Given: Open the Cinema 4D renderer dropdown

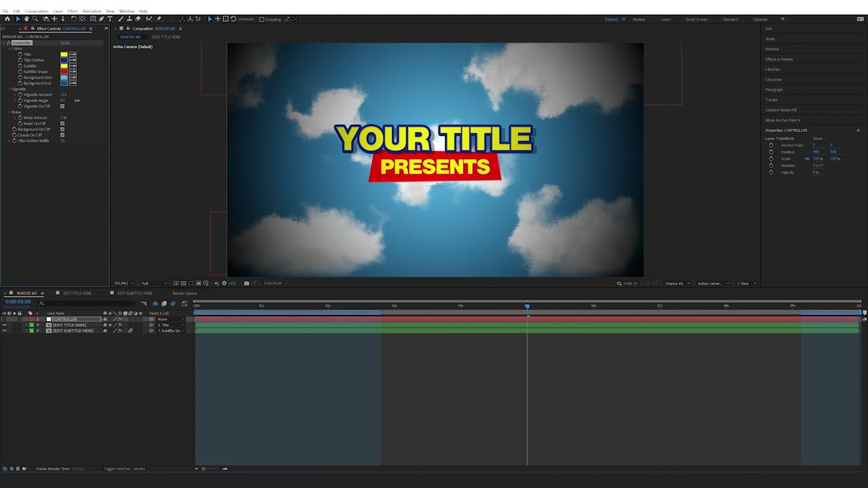Looking at the screenshot, I should [676, 283].
